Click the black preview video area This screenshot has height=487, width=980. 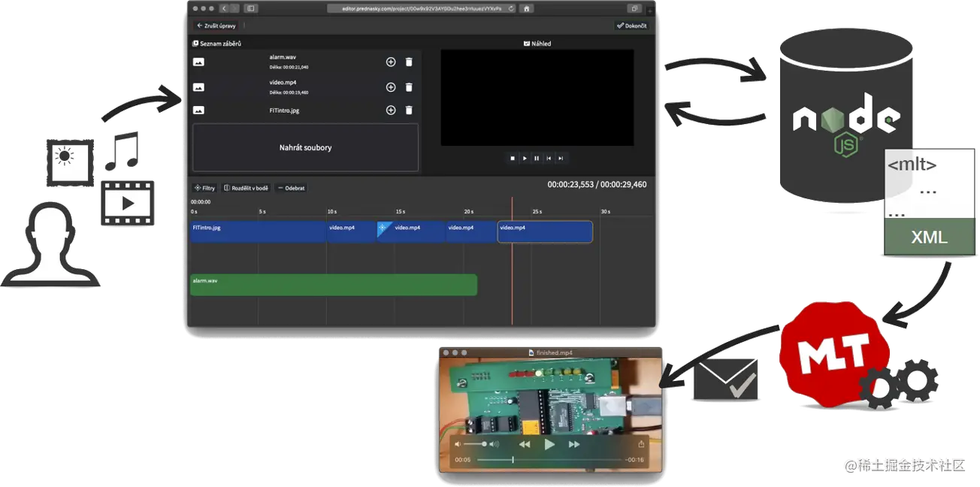tap(537, 98)
